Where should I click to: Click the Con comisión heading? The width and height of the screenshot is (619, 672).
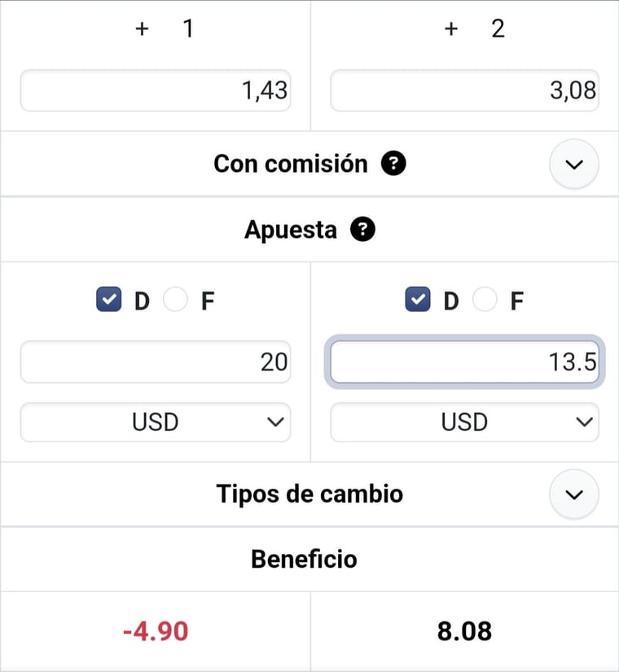click(x=291, y=164)
